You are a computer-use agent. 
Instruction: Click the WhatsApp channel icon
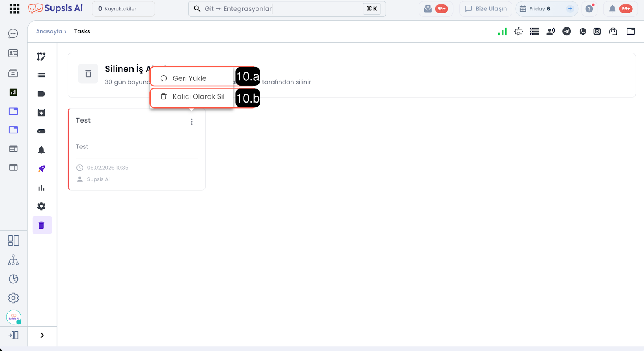tap(582, 31)
